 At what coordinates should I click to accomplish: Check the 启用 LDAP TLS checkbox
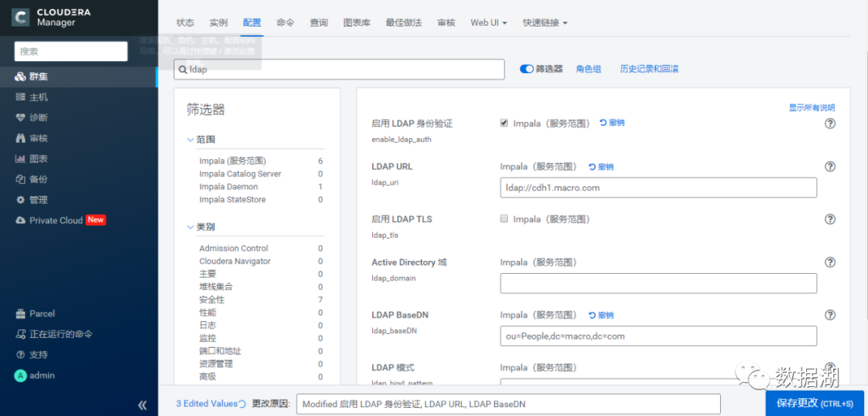504,218
